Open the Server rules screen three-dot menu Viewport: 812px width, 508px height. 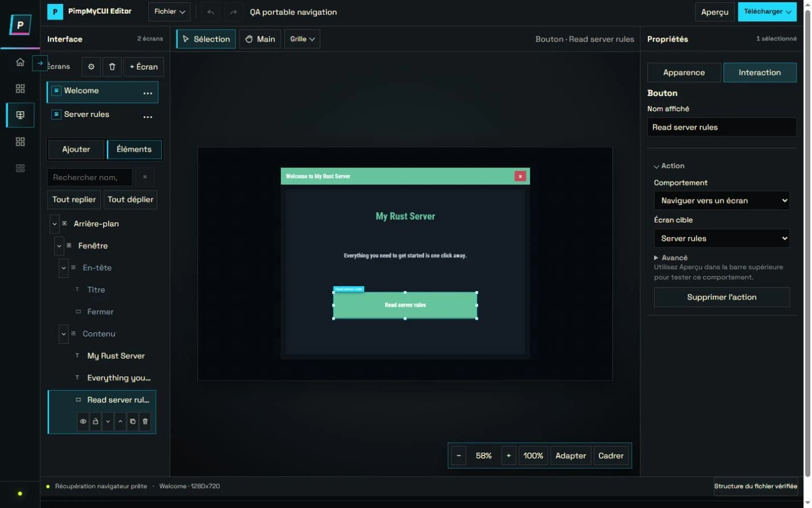(x=148, y=116)
